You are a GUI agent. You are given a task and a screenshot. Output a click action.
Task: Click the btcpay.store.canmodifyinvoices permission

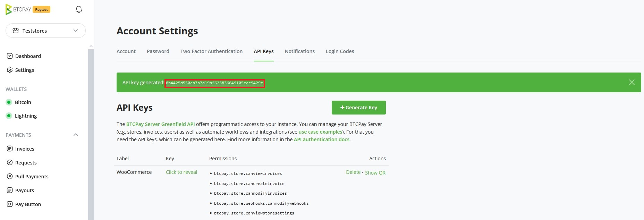pyautogui.click(x=250, y=193)
